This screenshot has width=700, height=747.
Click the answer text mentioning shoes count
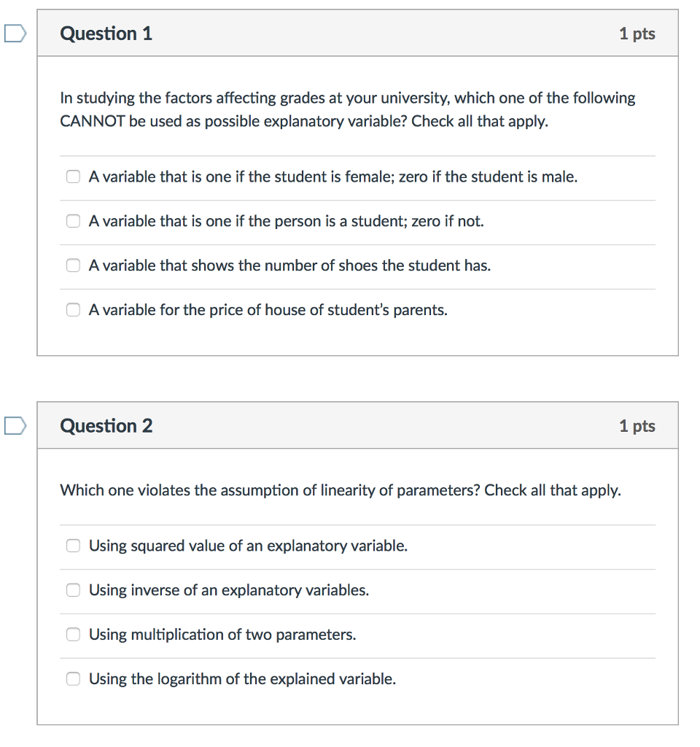[x=289, y=266]
